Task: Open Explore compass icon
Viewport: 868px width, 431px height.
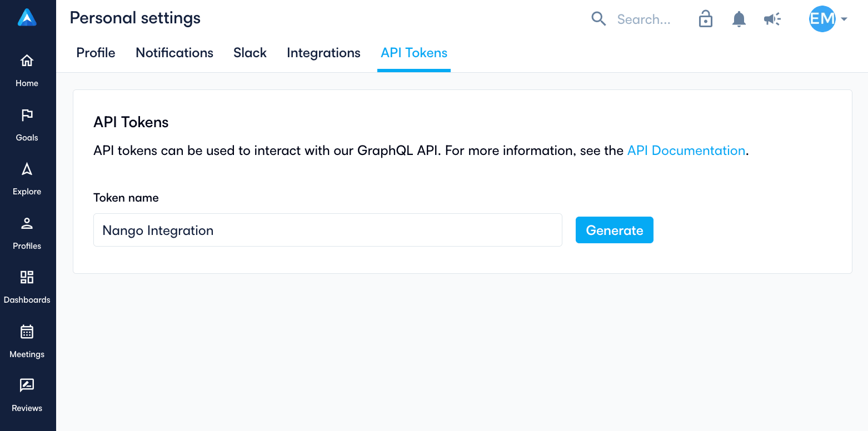Action: (27, 169)
